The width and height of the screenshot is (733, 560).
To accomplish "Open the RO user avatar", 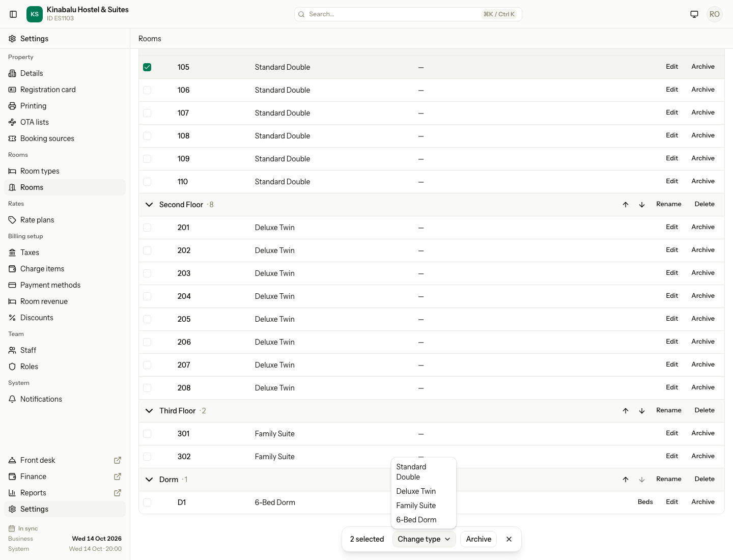I will [x=715, y=14].
